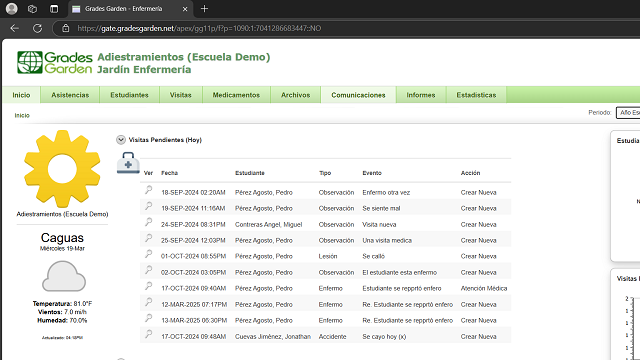
Task: Reload the page with the refresh icon
Action: [x=38, y=28]
